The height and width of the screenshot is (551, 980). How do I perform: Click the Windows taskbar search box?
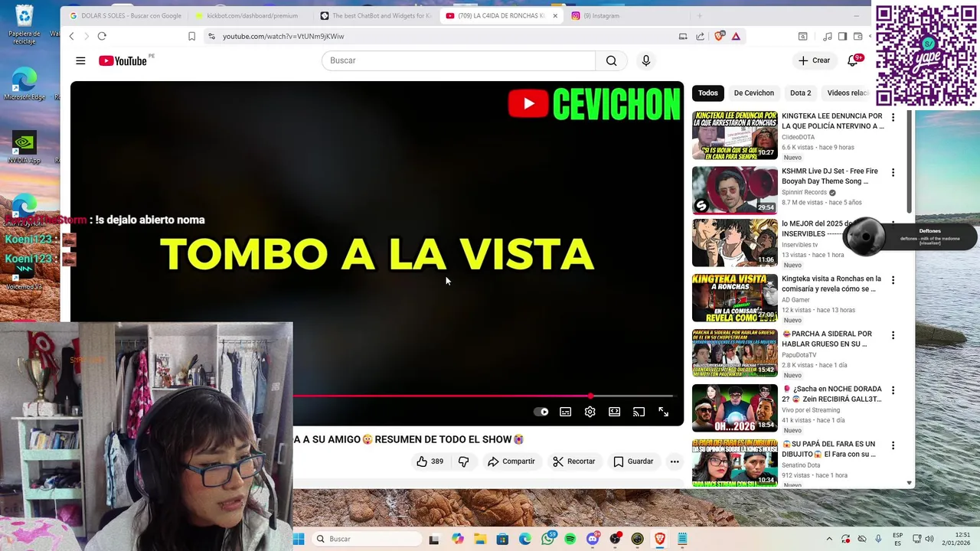367,539
